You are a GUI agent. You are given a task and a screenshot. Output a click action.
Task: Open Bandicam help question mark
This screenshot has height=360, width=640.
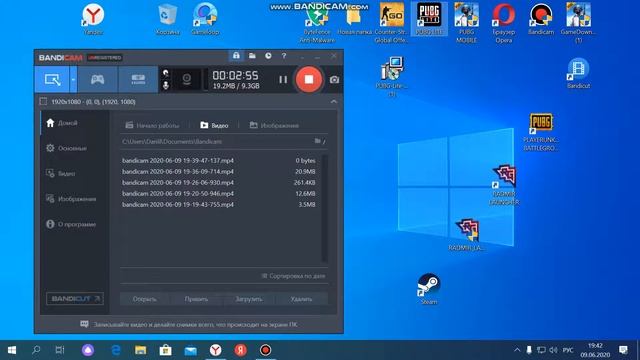coord(284,56)
